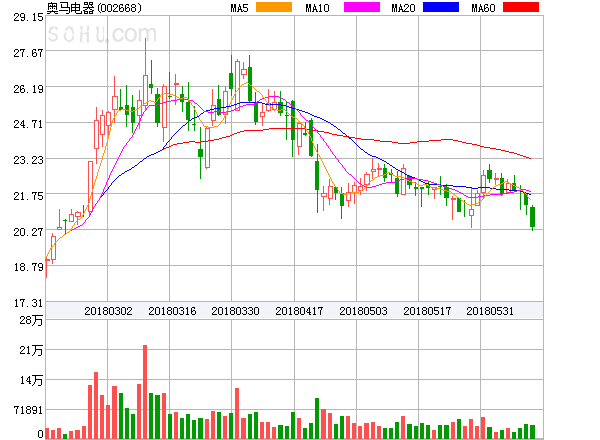600x440 pixels.
Task: Click the 18.79 price axis label
Action: click(28, 267)
